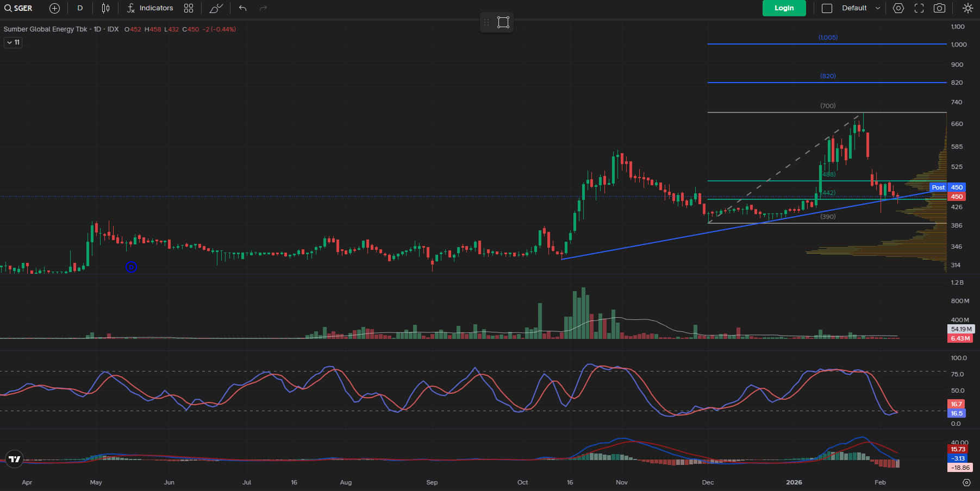Select the single-chart layout square

tap(827, 8)
